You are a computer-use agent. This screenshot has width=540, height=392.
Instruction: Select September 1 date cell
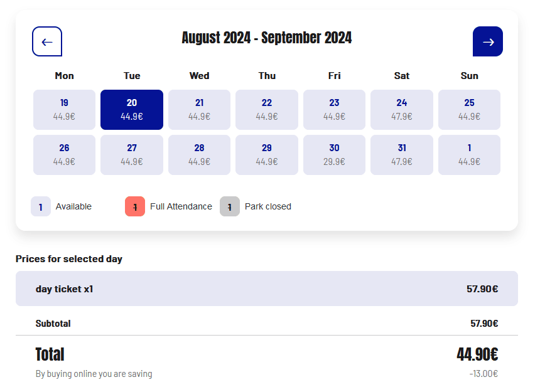(469, 155)
